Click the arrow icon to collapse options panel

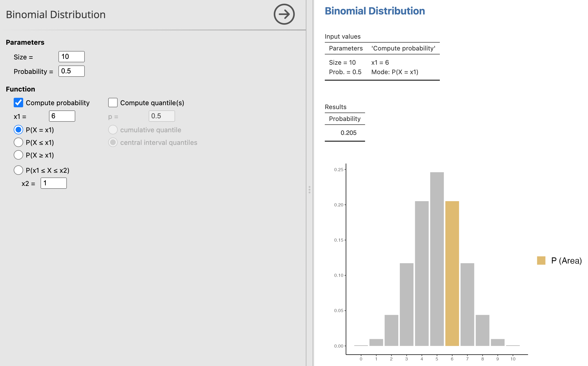tap(284, 14)
